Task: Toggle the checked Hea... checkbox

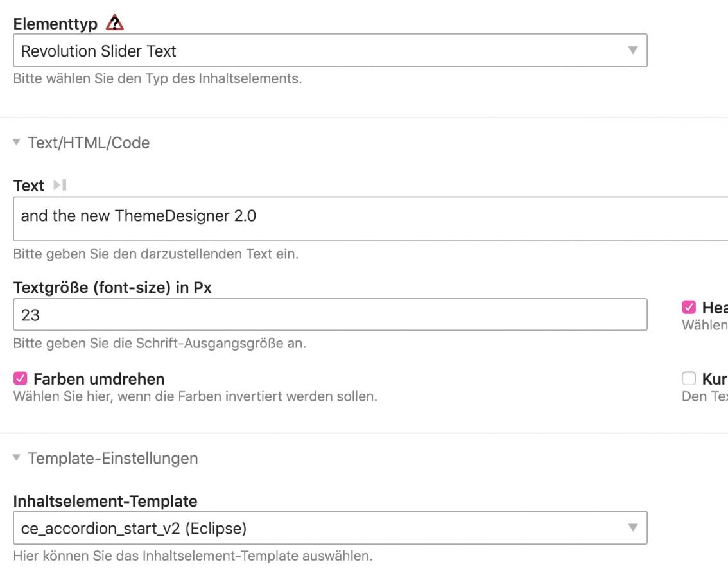Action: pyautogui.click(x=689, y=308)
